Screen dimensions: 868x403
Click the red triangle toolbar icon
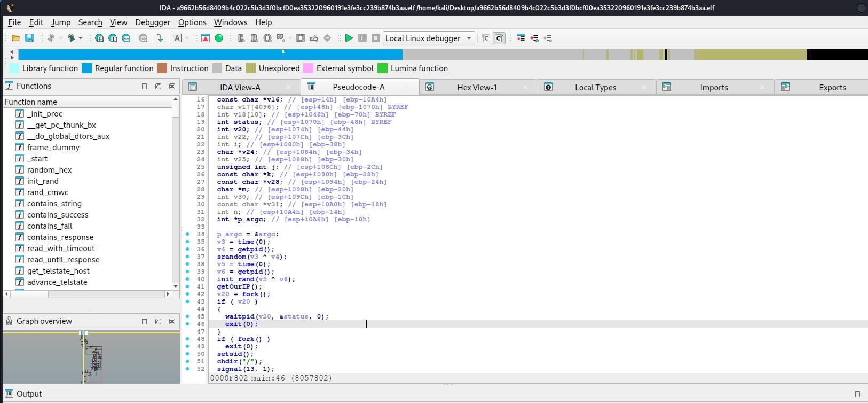(x=206, y=38)
